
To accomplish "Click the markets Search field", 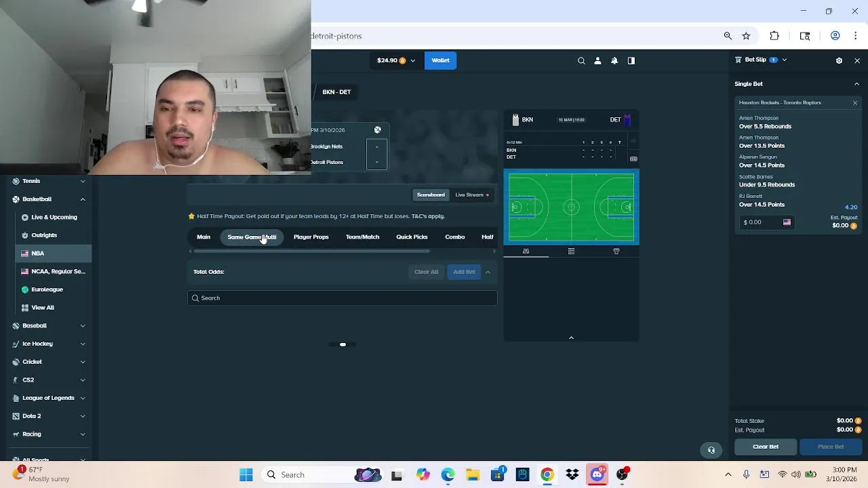I will 342,298.
